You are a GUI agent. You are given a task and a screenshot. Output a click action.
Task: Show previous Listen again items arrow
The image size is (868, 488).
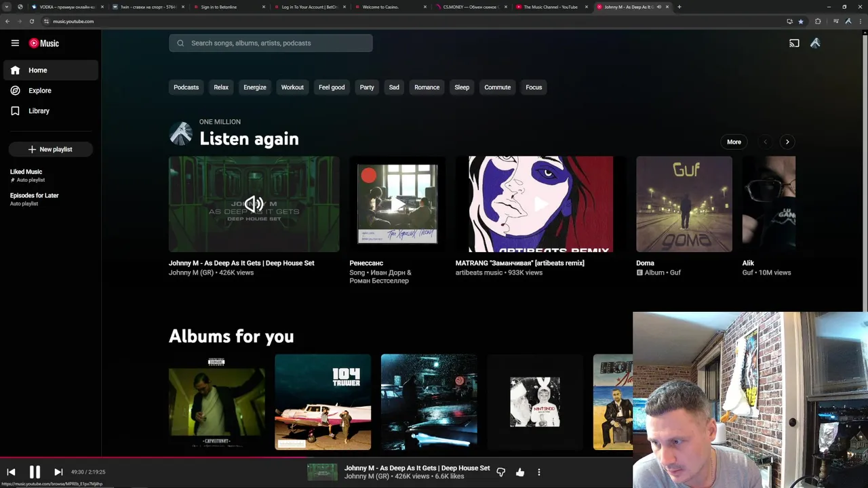766,142
